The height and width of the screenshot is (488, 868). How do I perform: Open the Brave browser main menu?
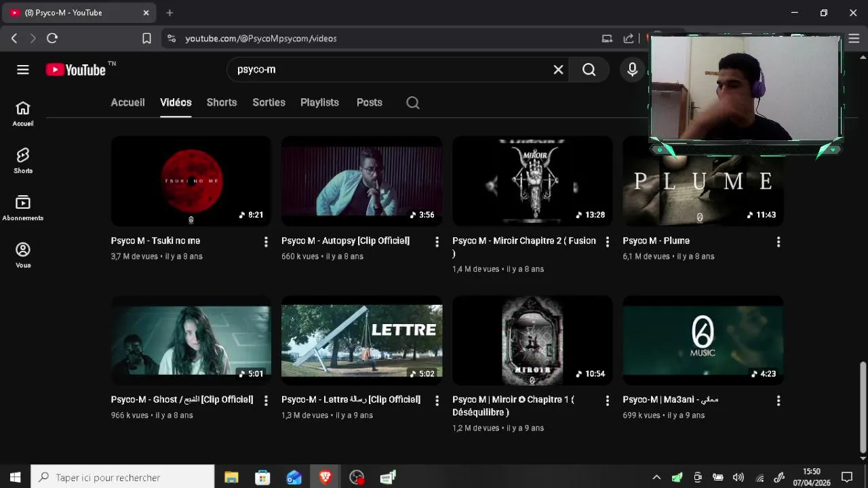pyautogui.click(x=853, y=39)
